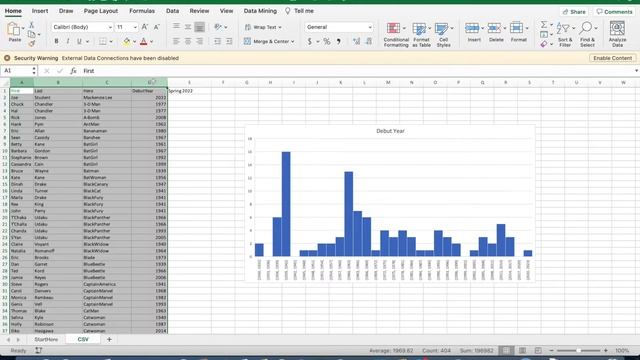Switch to Page Break Preview in status bar
Image resolution: width=640 pixels, height=360 pixels.
(538, 351)
